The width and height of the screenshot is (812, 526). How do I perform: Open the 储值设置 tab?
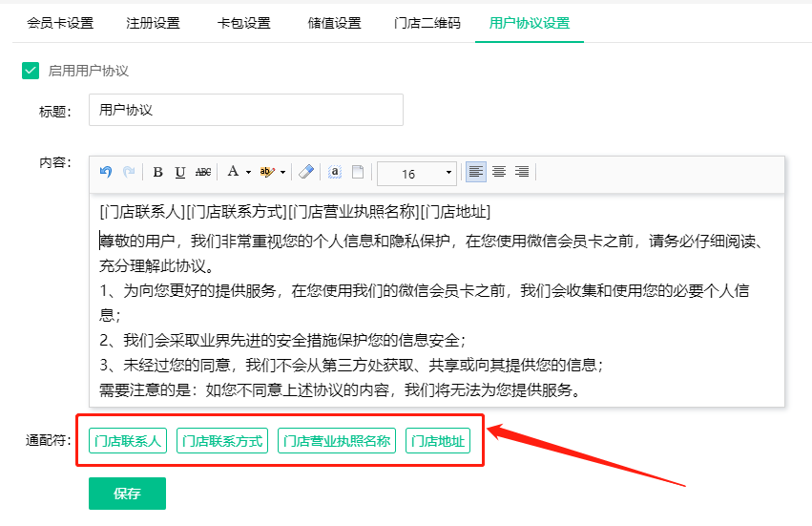pyautogui.click(x=335, y=23)
